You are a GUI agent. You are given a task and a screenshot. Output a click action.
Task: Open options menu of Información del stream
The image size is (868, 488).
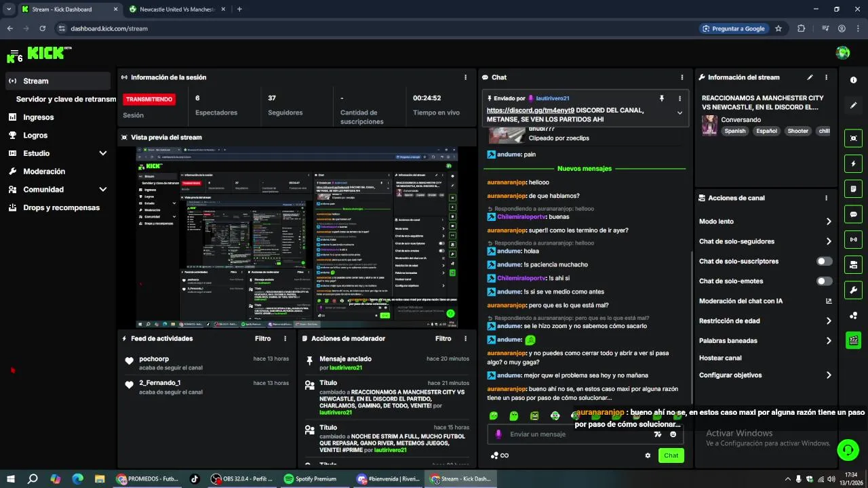click(x=826, y=77)
